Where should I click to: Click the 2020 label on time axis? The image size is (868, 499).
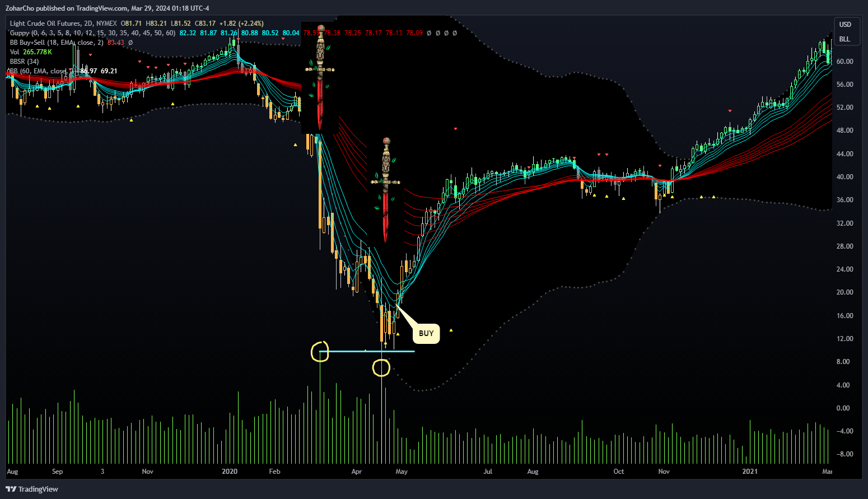pyautogui.click(x=230, y=472)
